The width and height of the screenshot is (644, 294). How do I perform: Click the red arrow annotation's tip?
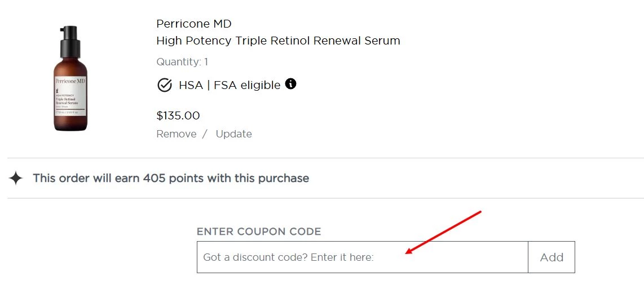click(407, 253)
